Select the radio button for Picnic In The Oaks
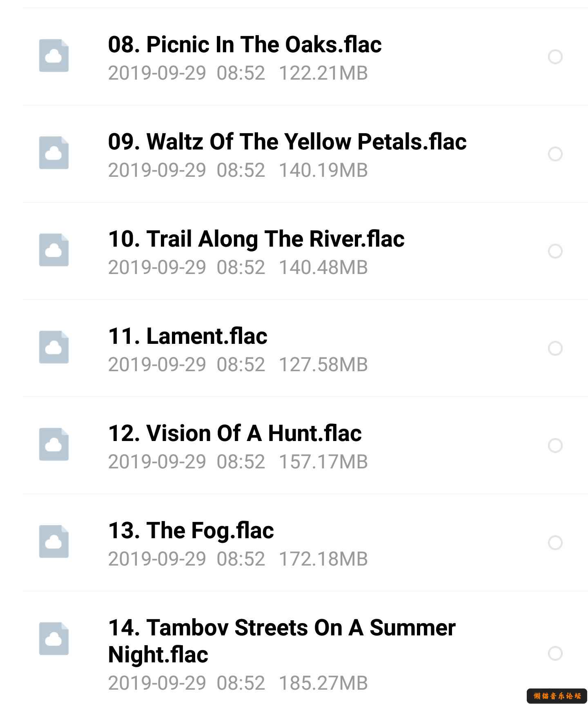The width and height of the screenshot is (588, 704). (555, 57)
